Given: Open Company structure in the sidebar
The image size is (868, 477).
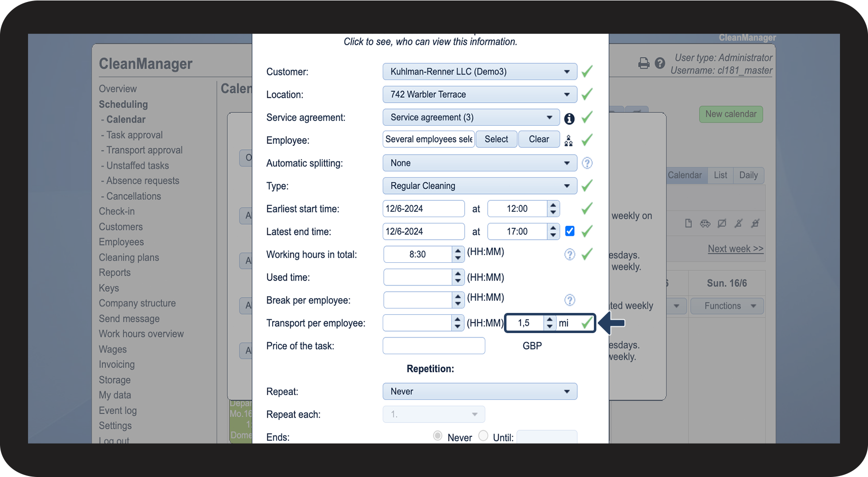Looking at the screenshot, I should pyautogui.click(x=138, y=303).
